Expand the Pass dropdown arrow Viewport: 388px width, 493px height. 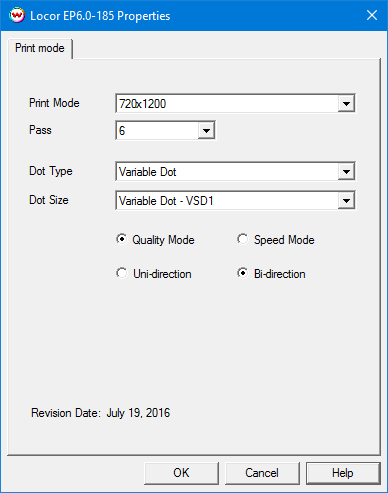coord(206,131)
